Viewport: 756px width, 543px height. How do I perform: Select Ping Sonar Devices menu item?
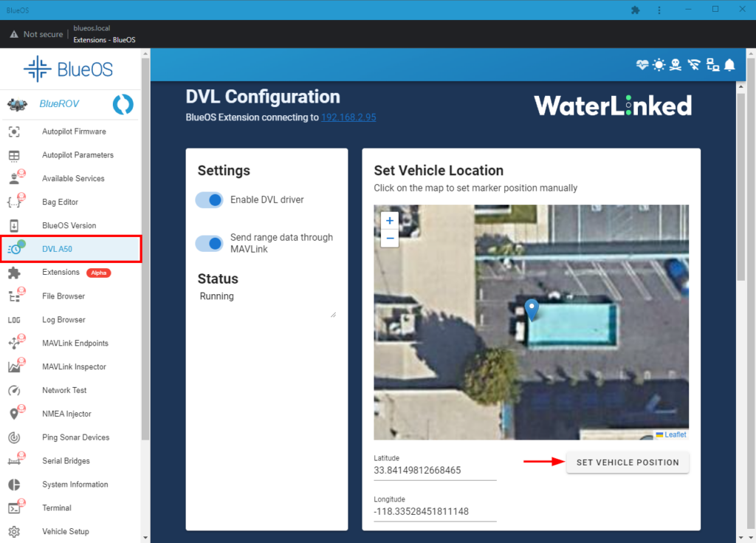pos(75,437)
